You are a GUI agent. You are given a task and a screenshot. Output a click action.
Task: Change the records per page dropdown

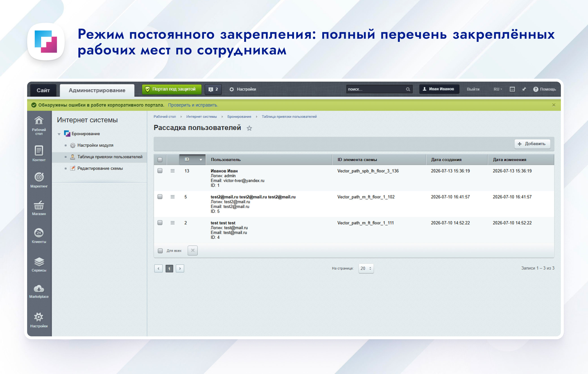tap(366, 268)
